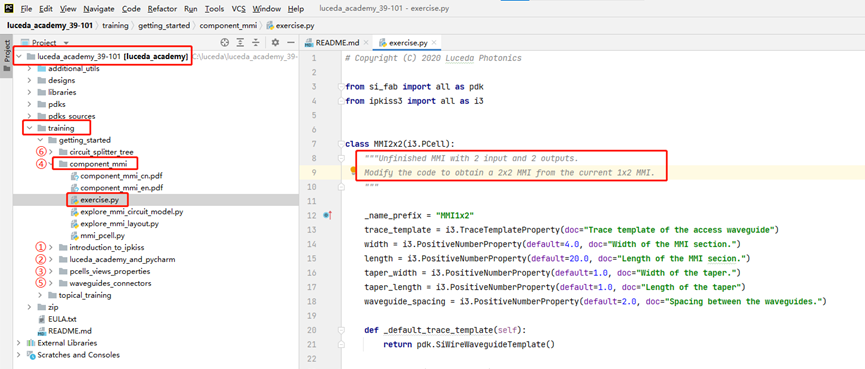Open the Tools menu
Screen dimensions: 865x369
[214, 9]
